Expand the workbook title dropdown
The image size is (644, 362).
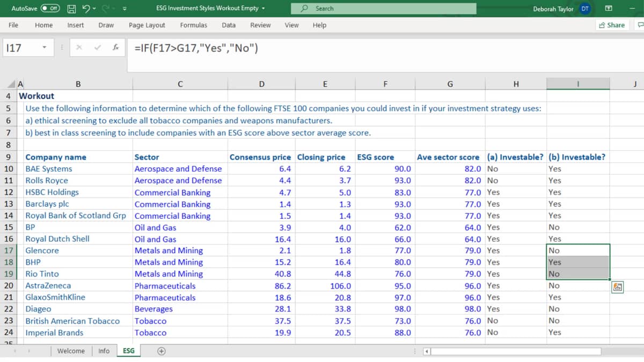pyautogui.click(x=263, y=9)
